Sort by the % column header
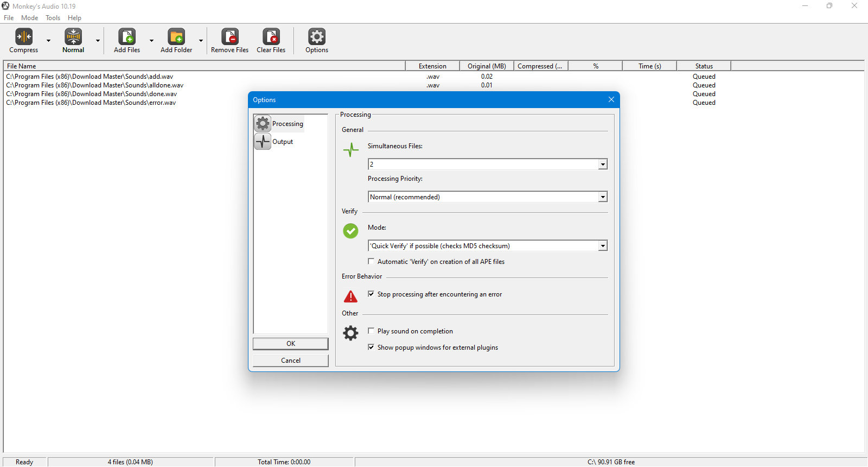The height and width of the screenshot is (467, 868). click(595, 66)
